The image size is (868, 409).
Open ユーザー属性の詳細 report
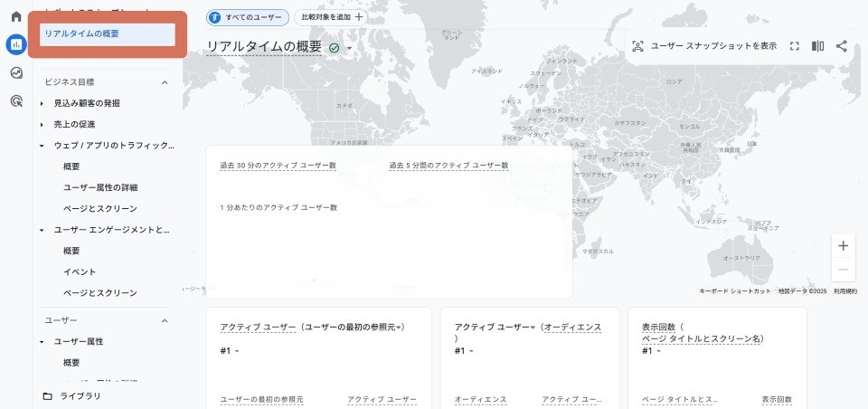(100, 187)
